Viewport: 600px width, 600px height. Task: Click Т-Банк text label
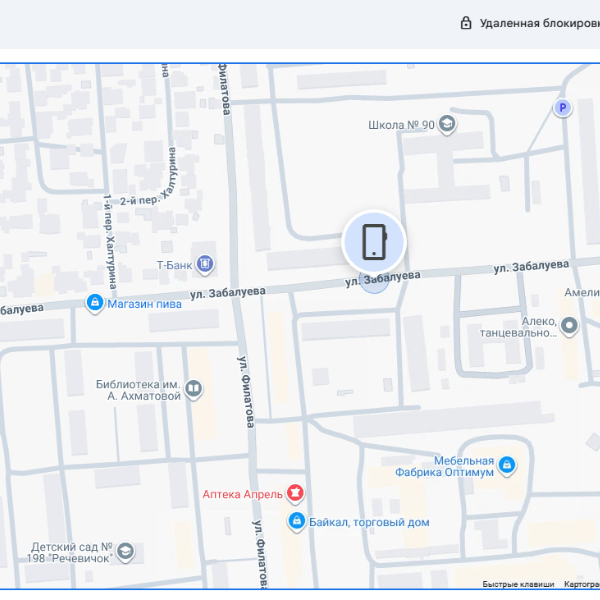174,265
